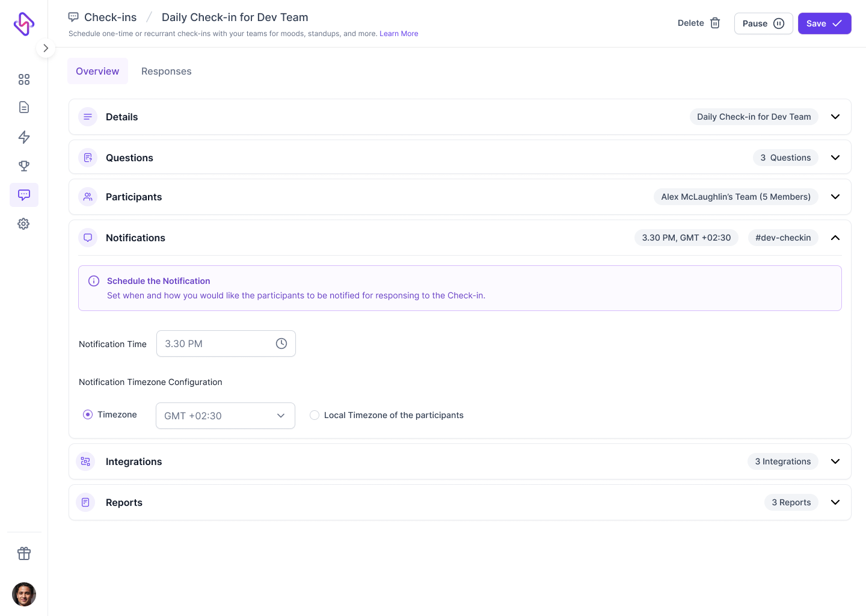
Task: Click the trophy icon in sidebar
Action: [x=24, y=165]
